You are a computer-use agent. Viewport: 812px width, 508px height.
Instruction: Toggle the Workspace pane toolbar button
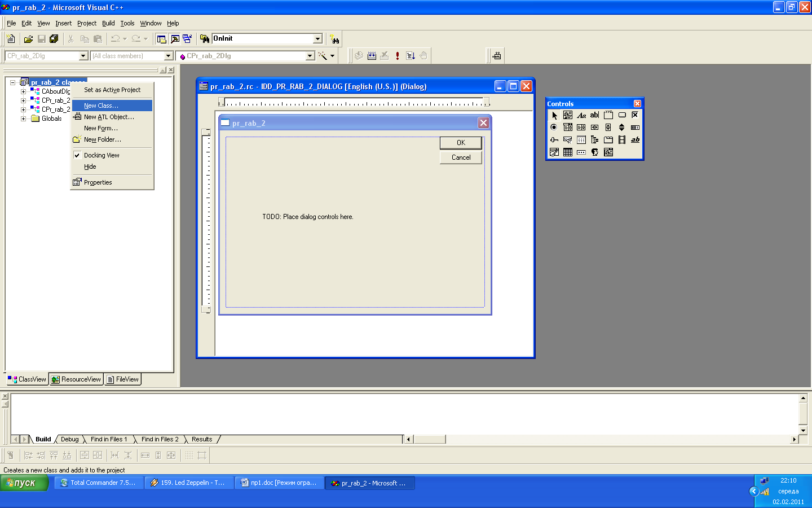point(162,39)
